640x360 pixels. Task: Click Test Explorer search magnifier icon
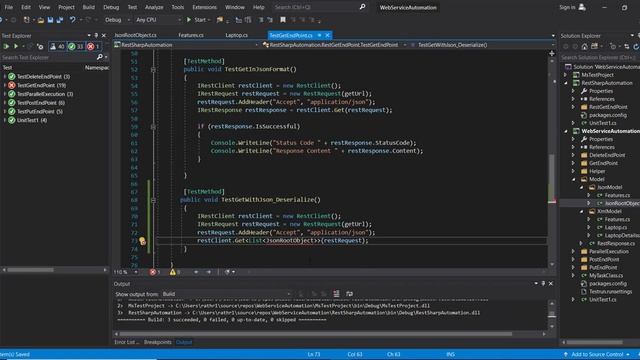(99, 57)
